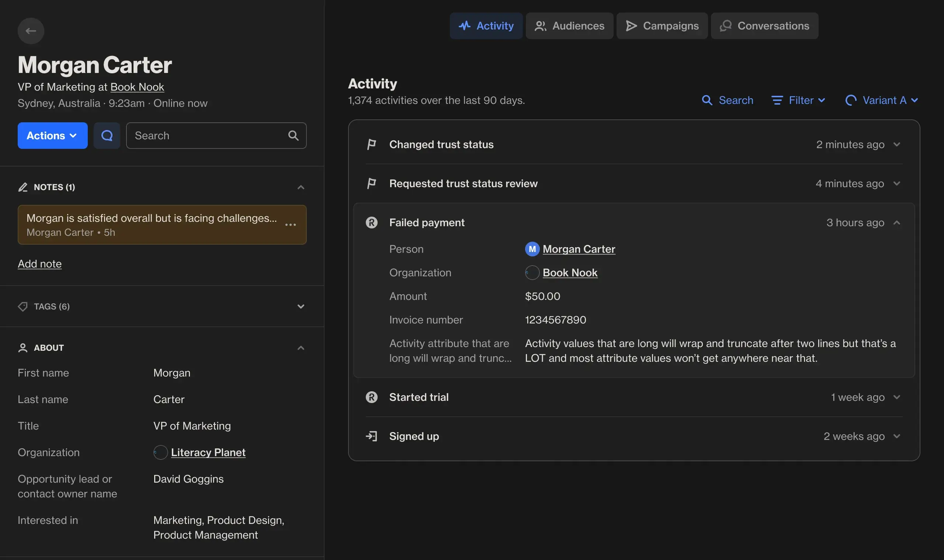Open the Literacy Planet organization link
Viewport: 944px width, 560px height.
click(208, 452)
